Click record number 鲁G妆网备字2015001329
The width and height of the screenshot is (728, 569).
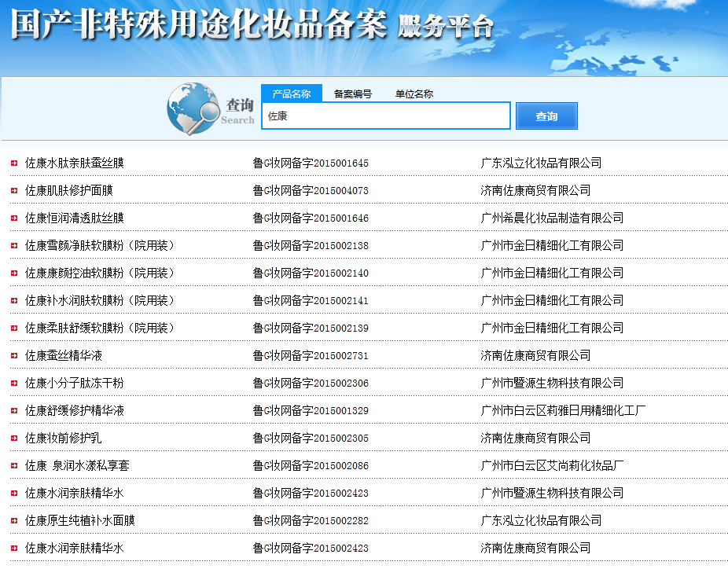[x=311, y=410]
